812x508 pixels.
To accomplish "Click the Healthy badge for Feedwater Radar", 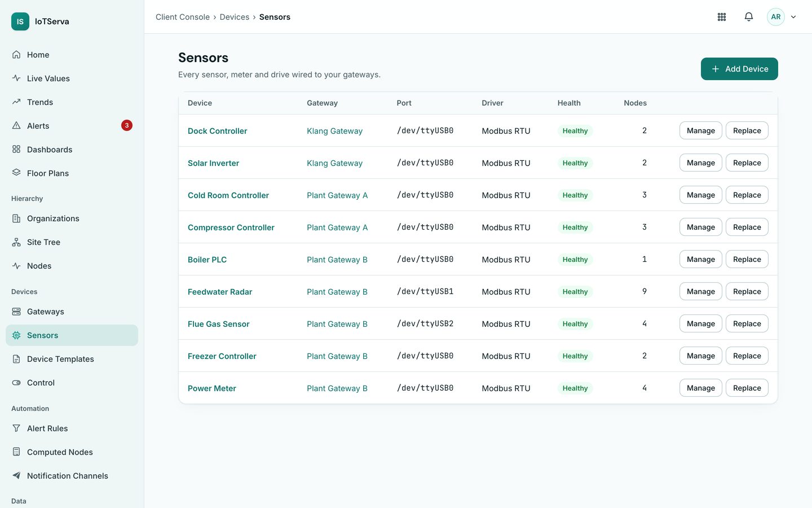I will coord(575,292).
